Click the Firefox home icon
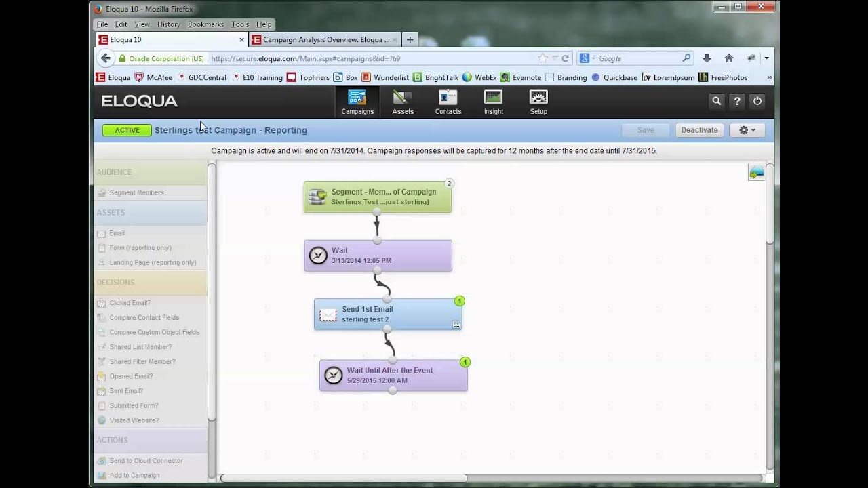 (729, 58)
